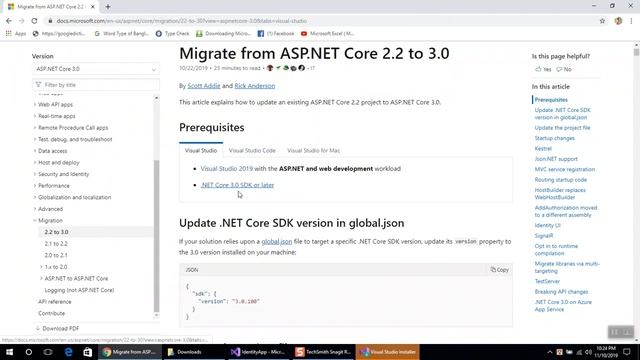Jump to Breaking API changes section
This screenshot has height=360, width=640.
point(561,292)
